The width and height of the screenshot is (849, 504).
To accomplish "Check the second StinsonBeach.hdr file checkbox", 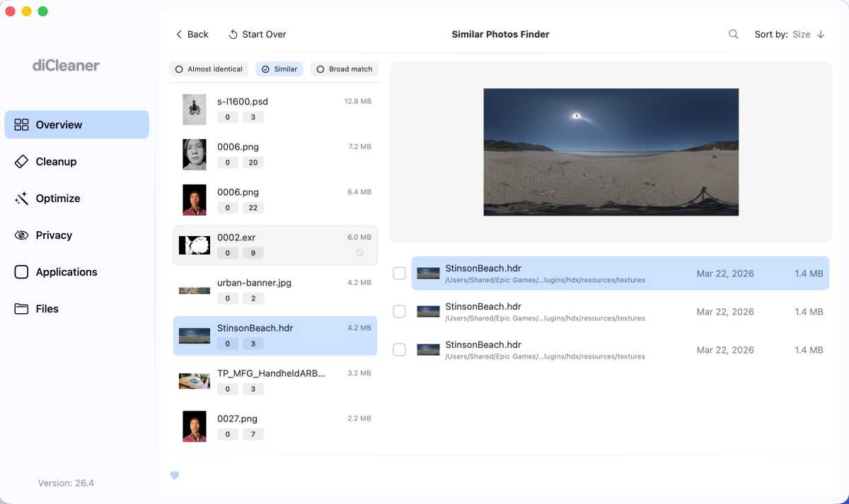I will coord(399,312).
